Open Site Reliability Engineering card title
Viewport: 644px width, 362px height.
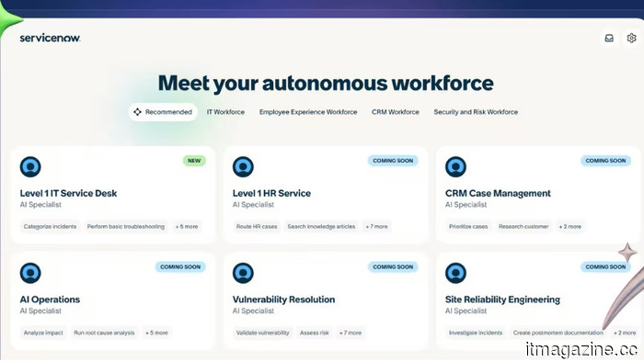(x=502, y=300)
